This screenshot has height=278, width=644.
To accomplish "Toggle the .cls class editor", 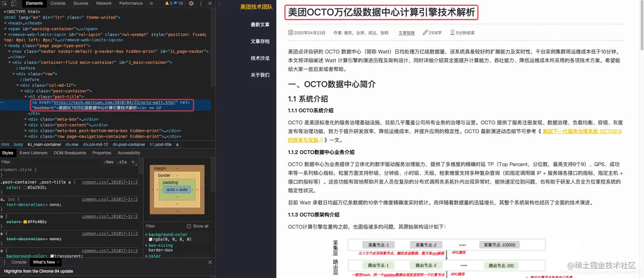I will tap(122, 162).
